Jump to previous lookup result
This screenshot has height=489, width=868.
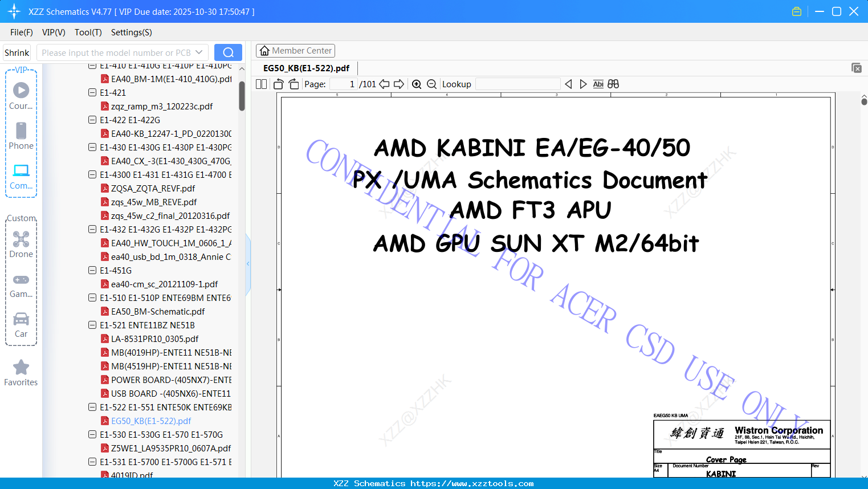tap(568, 84)
